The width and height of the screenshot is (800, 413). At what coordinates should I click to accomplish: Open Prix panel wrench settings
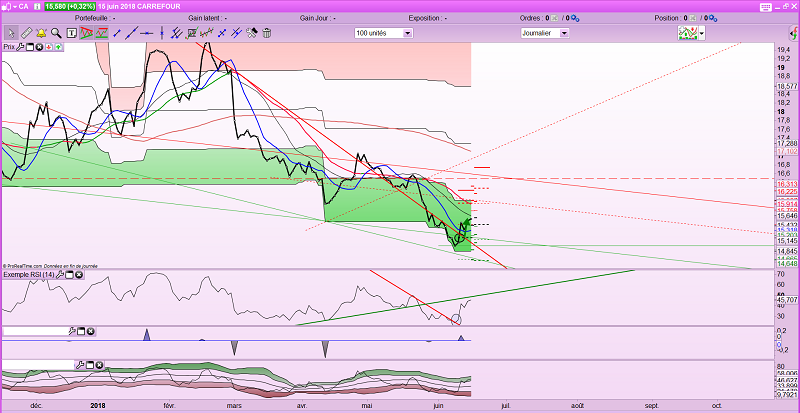20,46
